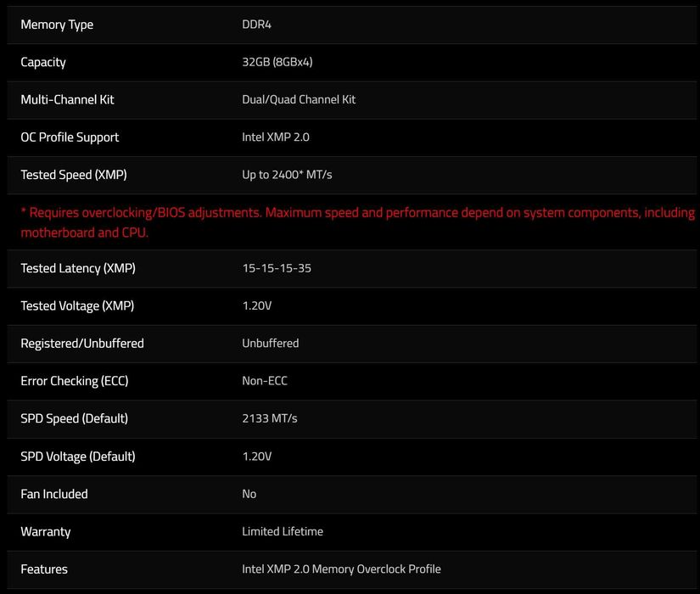Click Intel XMP 2.0 value text
This screenshot has height=594, width=700.
[x=275, y=137]
